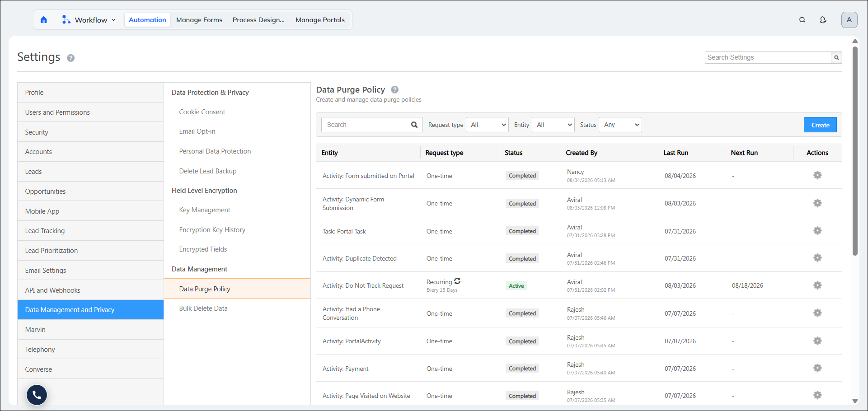
Task: Click the policy search magnifier icon
Action: click(x=414, y=125)
